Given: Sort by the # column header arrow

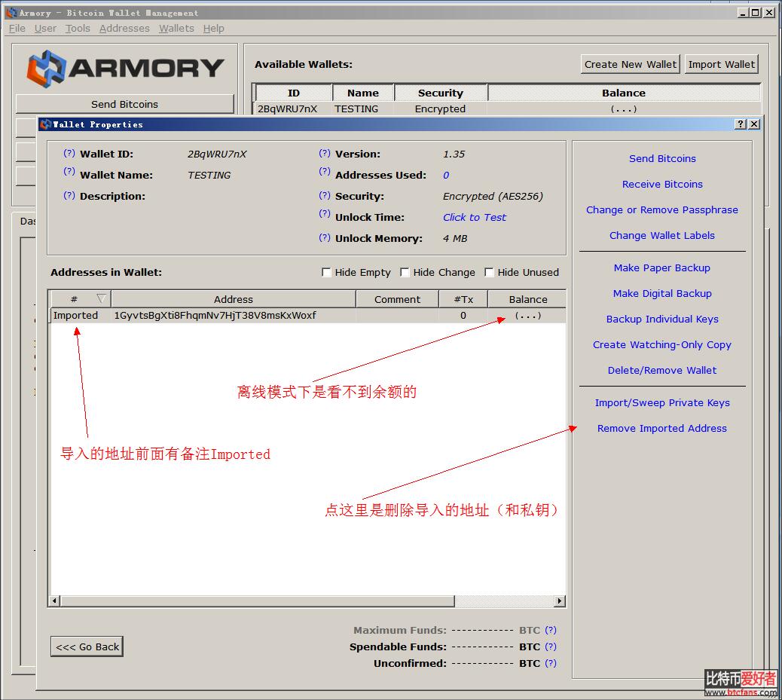Looking at the screenshot, I should pyautogui.click(x=101, y=299).
